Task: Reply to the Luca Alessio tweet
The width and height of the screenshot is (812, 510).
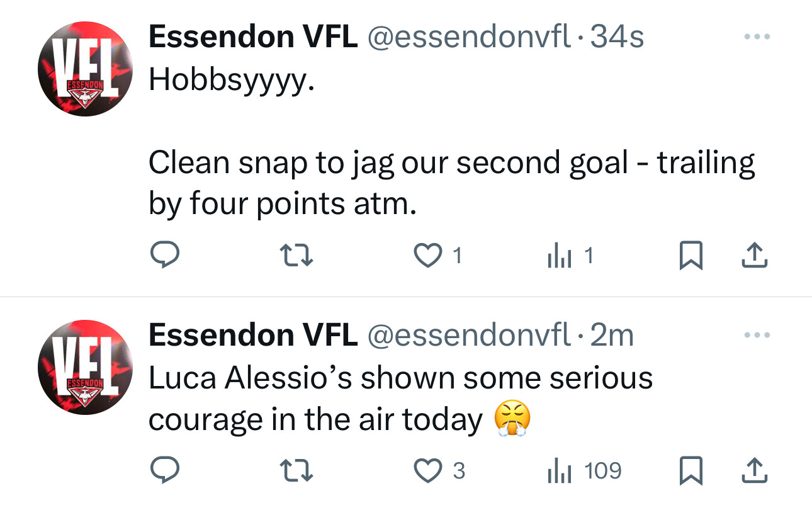Action: tap(165, 470)
